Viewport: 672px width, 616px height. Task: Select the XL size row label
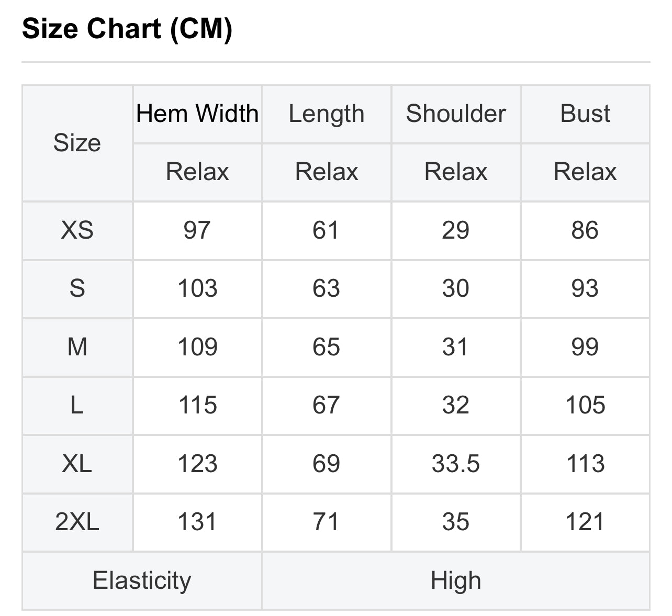pos(77,464)
